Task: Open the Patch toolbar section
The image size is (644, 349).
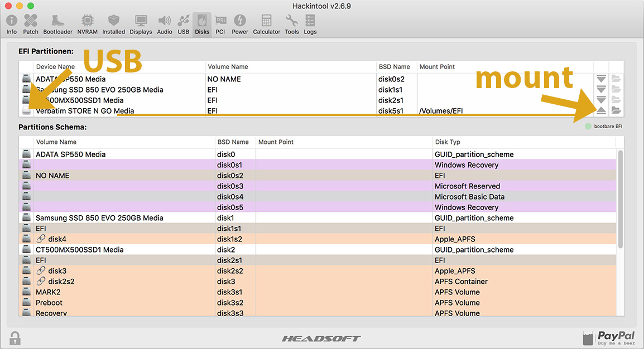Action: (30, 25)
